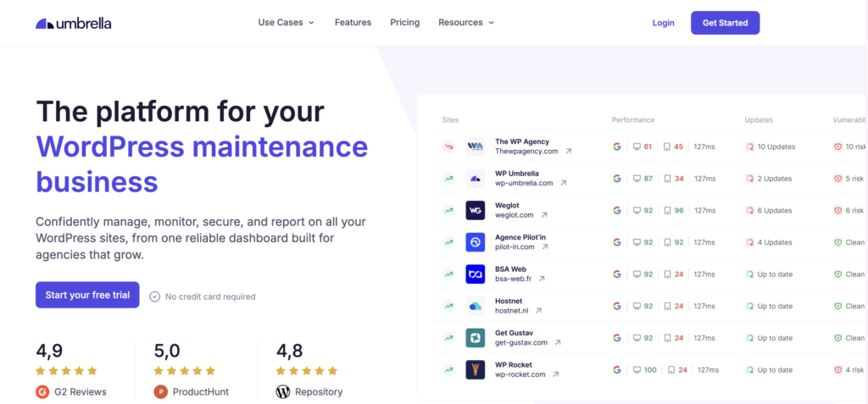Click the Repository label

coord(319,392)
